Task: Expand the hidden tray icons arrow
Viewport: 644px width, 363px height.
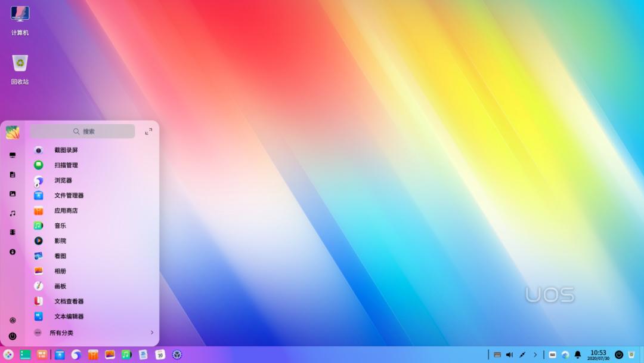Action: (x=535, y=355)
